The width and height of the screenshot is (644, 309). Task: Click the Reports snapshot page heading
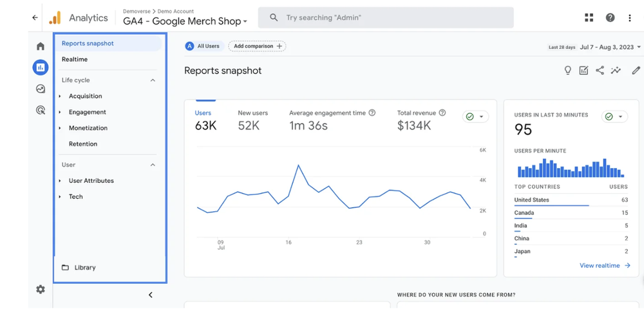pyautogui.click(x=223, y=71)
